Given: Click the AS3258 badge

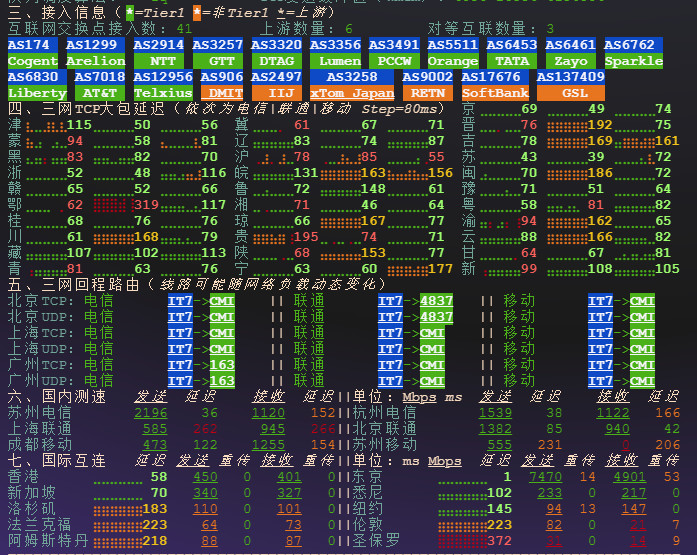Looking at the screenshot, I should coord(352,77).
